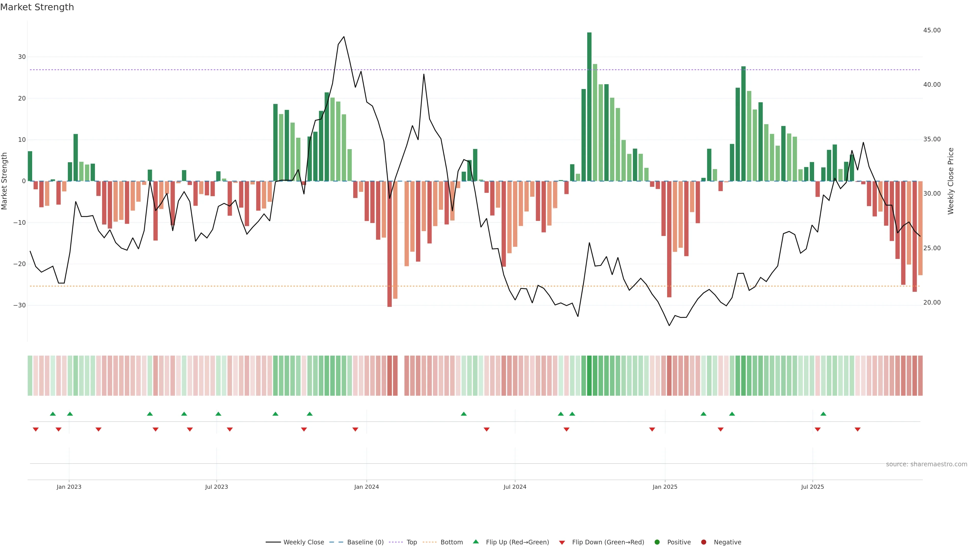The height and width of the screenshot is (551, 980).
Task: Click the dark red Negative circle in the legend
Action: pyautogui.click(x=703, y=542)
